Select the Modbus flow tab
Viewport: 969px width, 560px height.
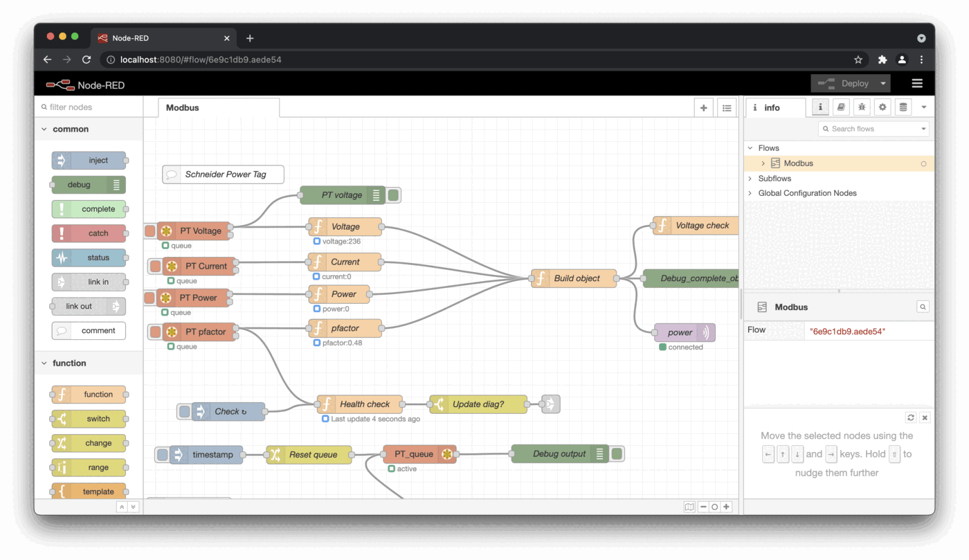183,108
